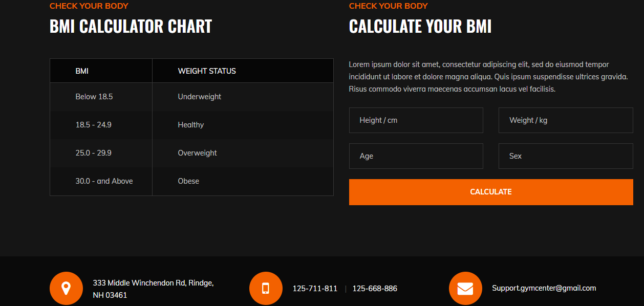Viewport: 644px width, 306px height.
Task: Click the mobile phone icon
Action: [x=266, y=288]
